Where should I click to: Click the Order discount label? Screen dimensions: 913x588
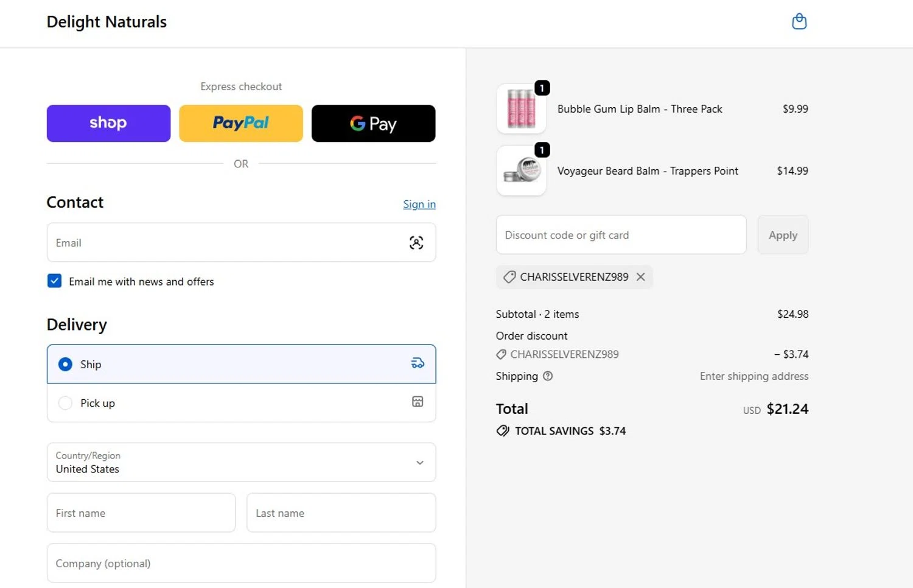(x=531, y=336)
